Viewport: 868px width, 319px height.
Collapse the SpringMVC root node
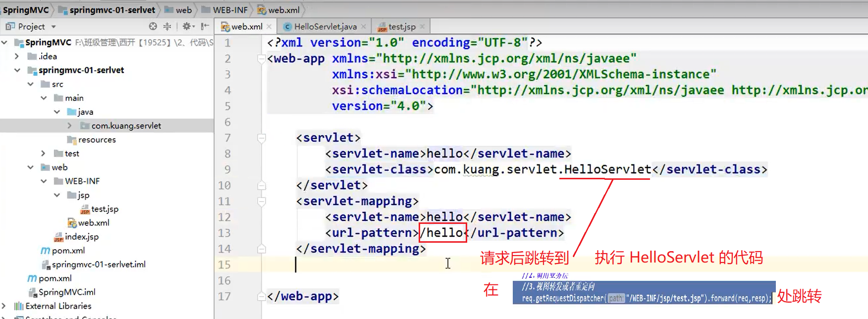(4, 43)
